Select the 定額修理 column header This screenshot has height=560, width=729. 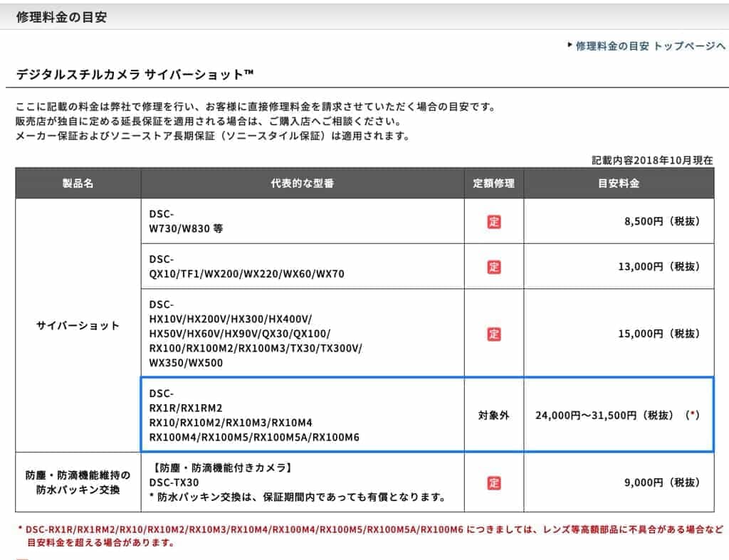pyautogui.click(x=494, y=183)
